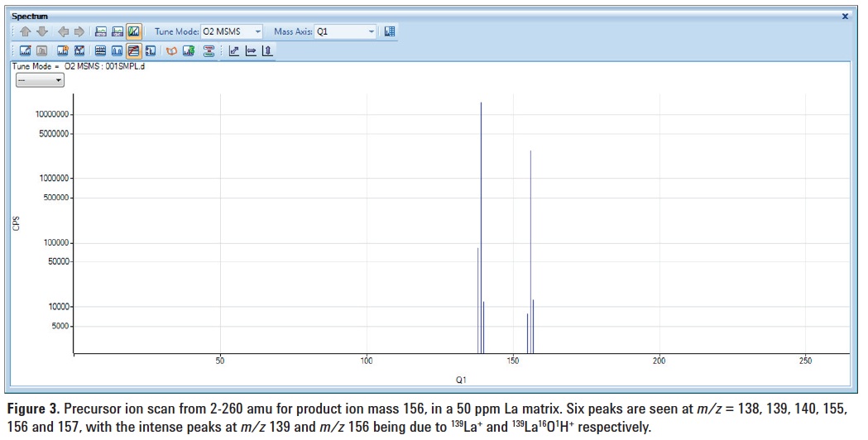Viewport: 868px width, 440px height.
Task: Click the first icon in second toolbar row
Action: point(24,51)
